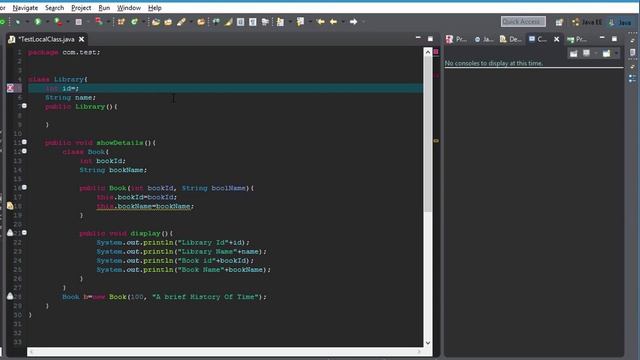Image resolution: width=640 pixels, height=360 pixels.
Task: Click the Debug bug icon in toolbar
Action: click(x=17, y=22)
